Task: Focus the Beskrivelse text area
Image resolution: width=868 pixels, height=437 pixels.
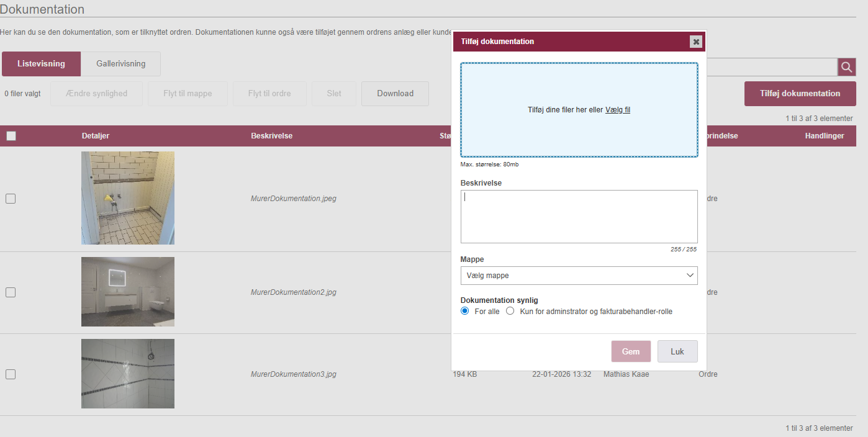Action: [x=579, y=217]
